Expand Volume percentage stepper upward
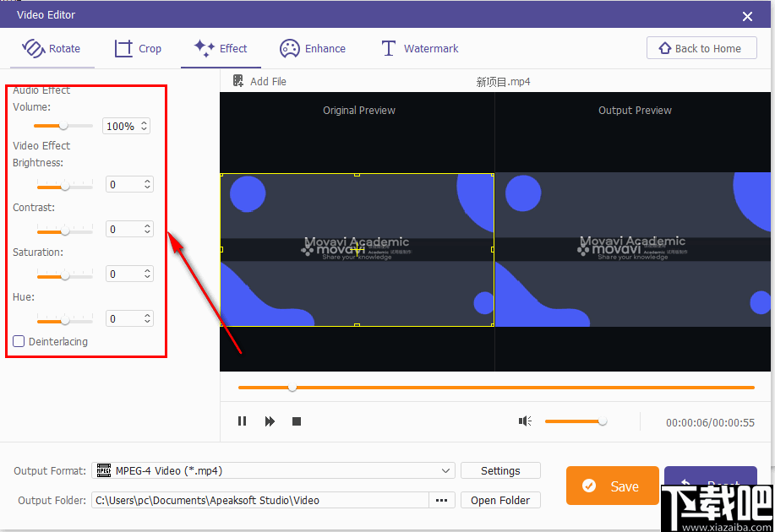The height and width of the screenshot is (532, 775). click(x=145, y=122)
